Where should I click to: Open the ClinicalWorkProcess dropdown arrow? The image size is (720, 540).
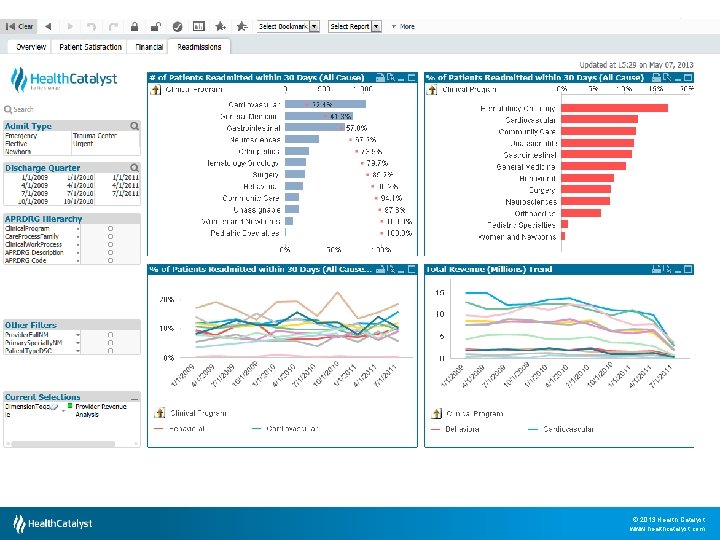click(78, 245)
